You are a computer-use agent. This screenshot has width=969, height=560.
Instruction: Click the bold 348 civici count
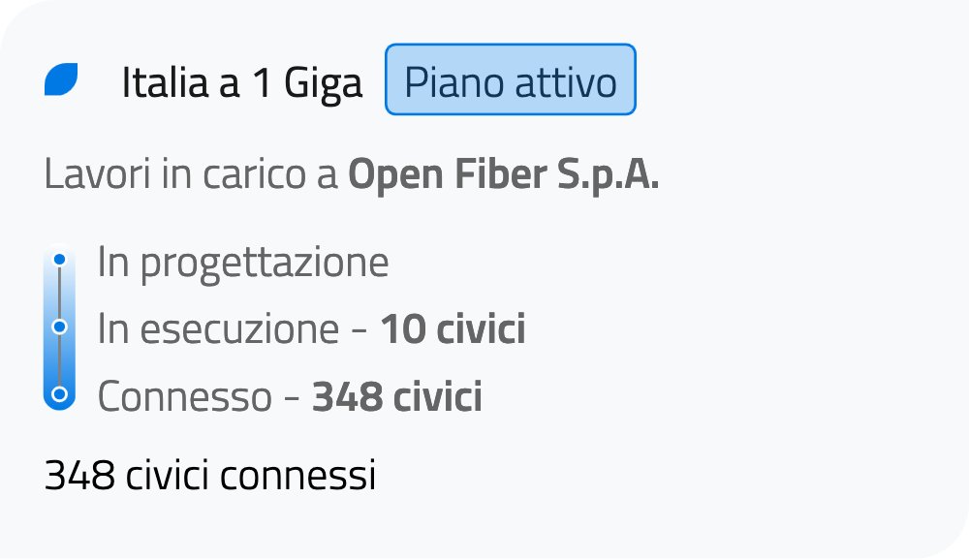pos(396,397)
